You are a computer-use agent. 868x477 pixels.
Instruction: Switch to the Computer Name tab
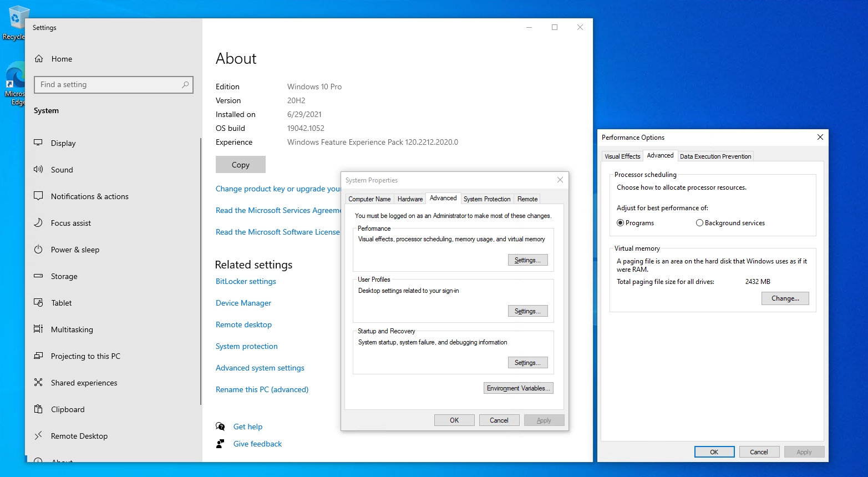(x=369, y=199)
